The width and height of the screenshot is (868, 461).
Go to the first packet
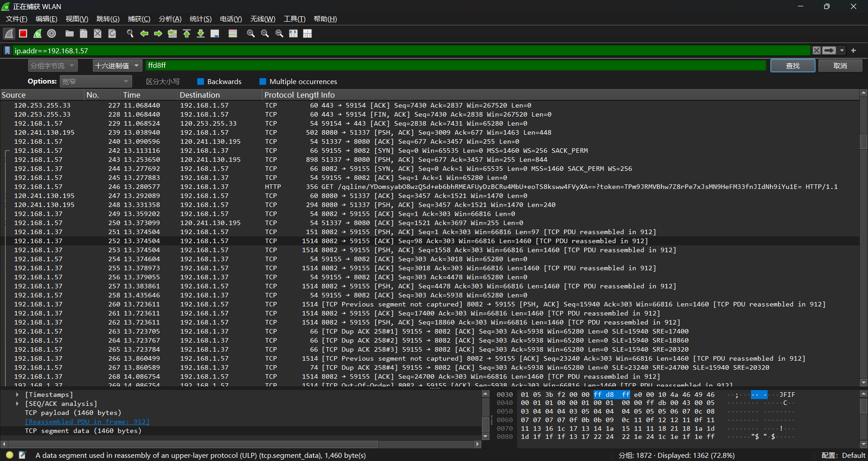pos(187,33)
